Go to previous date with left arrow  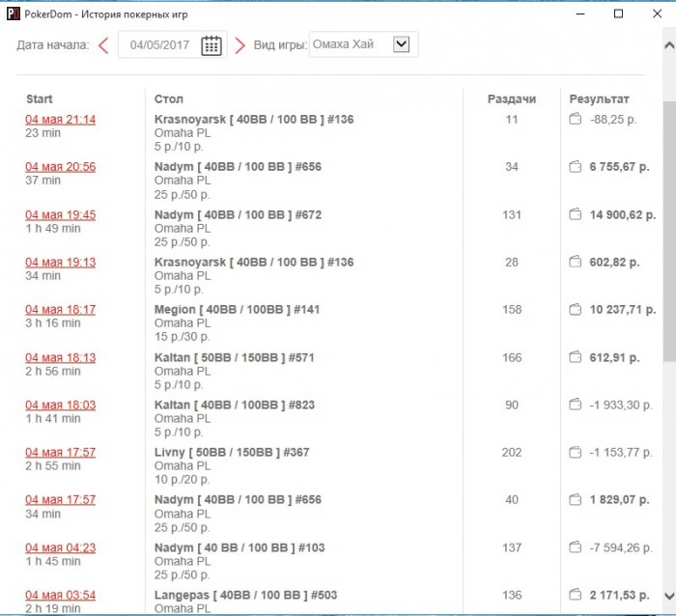point(103,45)
